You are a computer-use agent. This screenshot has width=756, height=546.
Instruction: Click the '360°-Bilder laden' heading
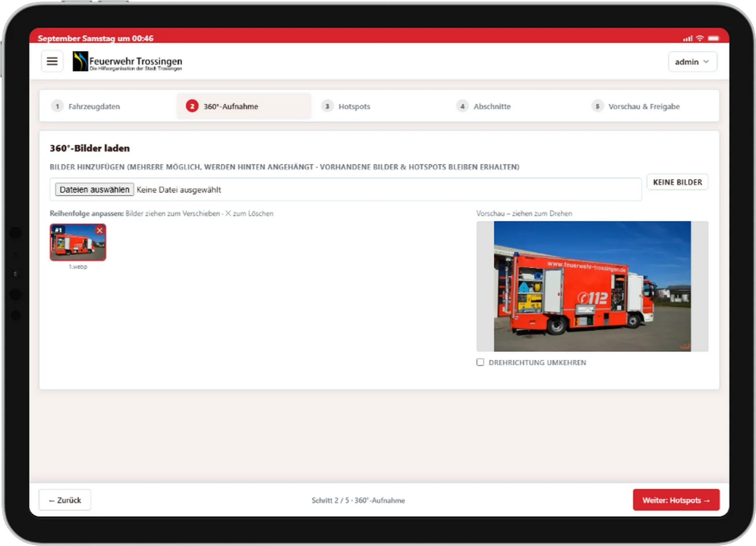(x=89, y=148)
